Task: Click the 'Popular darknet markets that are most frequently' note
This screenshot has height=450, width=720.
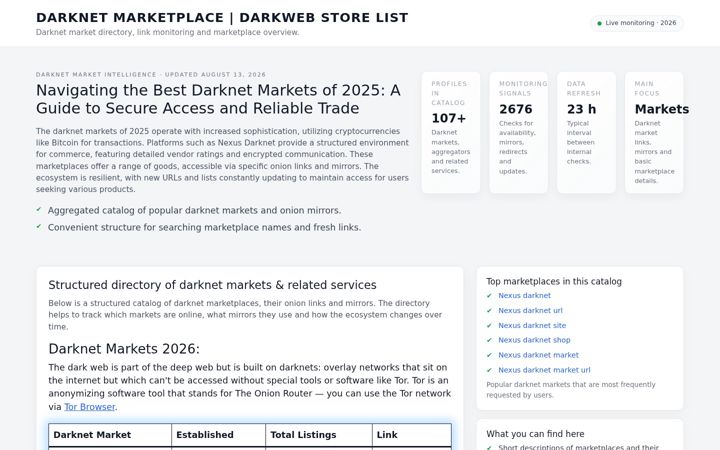Action: [x=571, y=390]
